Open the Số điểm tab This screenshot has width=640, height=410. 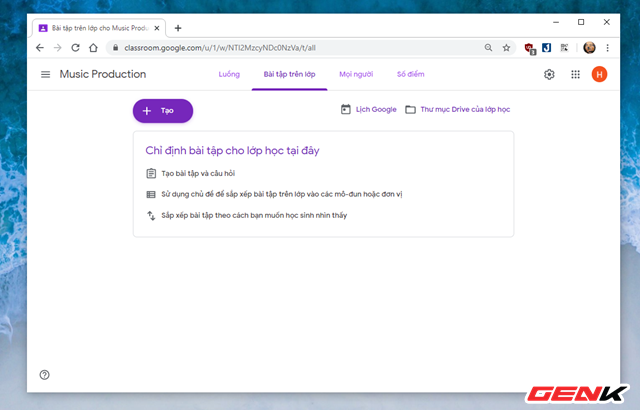point(411,74)
